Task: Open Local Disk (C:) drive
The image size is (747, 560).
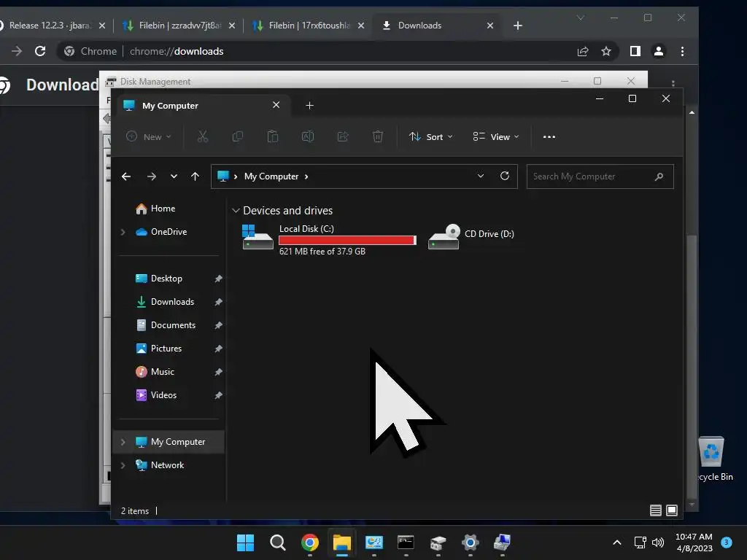Action: (x=329, y=239)
